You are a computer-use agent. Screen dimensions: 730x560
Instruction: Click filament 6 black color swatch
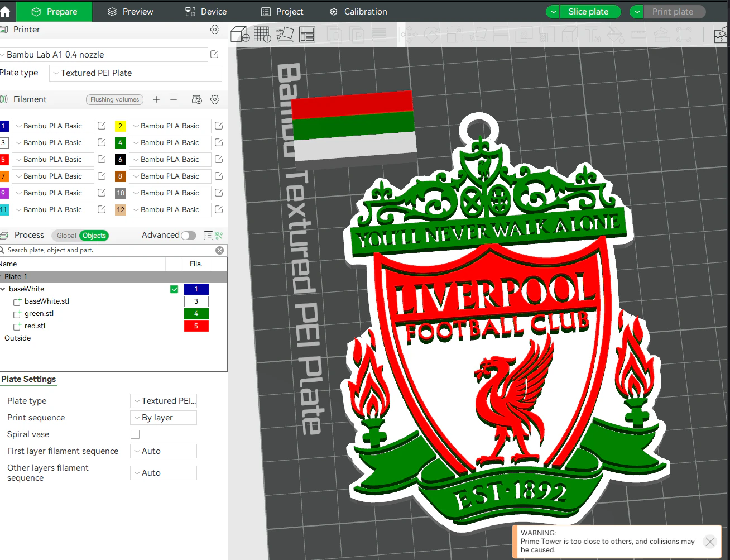click(120, 159)
